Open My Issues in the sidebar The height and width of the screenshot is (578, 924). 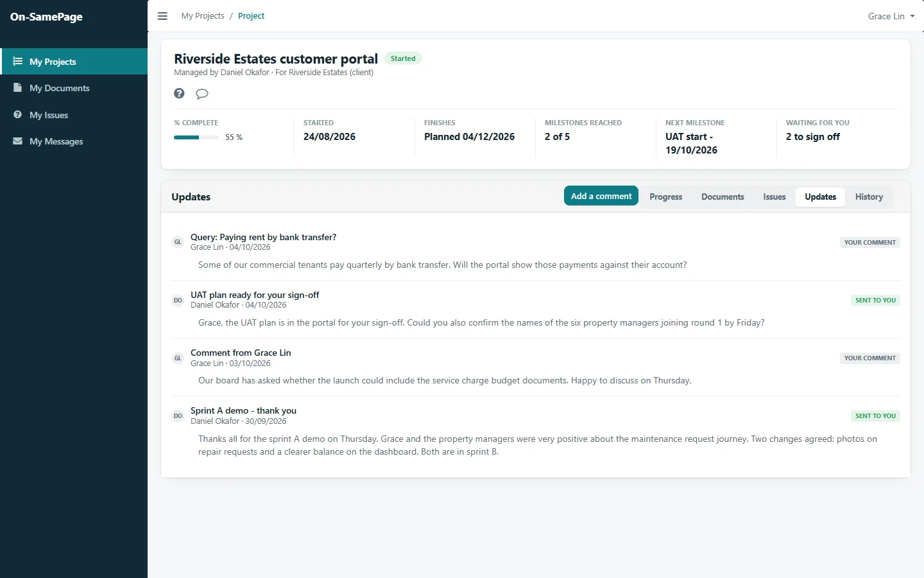[74, 115]
